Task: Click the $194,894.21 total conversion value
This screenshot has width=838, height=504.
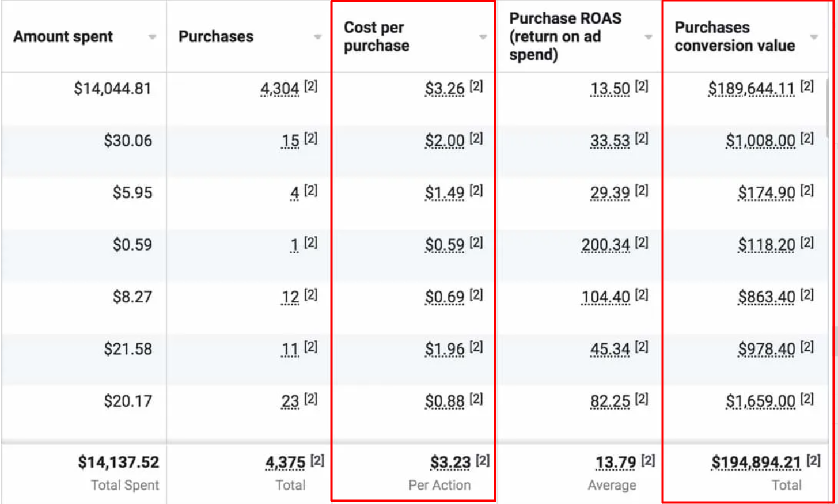Action: pyautogui.click(x=756, y=463)
